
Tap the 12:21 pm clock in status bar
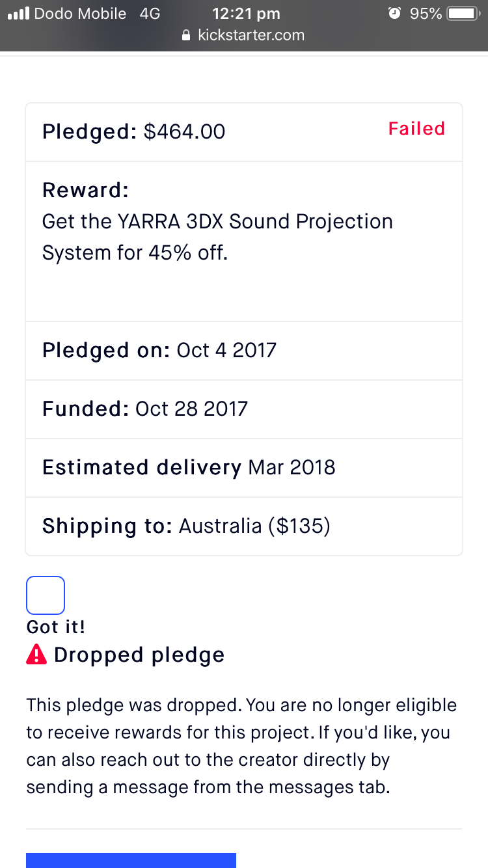click(246, 14)
